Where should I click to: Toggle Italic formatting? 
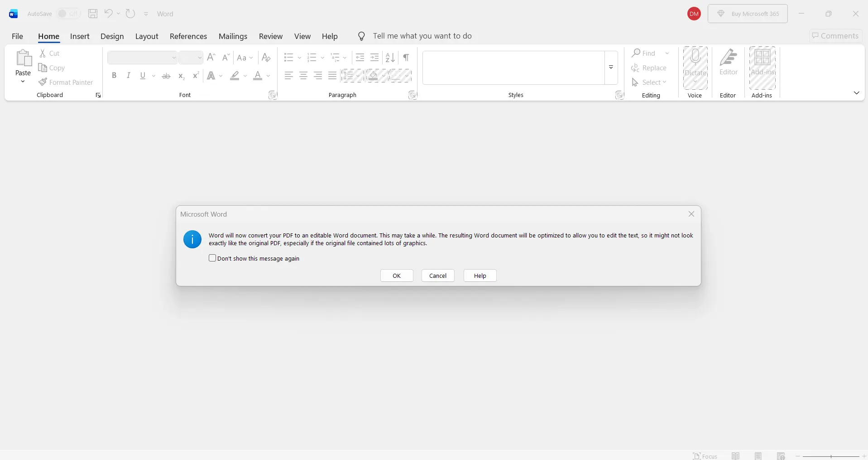coord(129,76)
